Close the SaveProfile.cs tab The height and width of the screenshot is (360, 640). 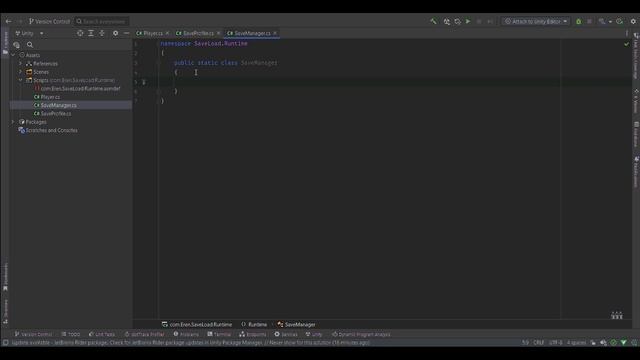tap(218, 33)
